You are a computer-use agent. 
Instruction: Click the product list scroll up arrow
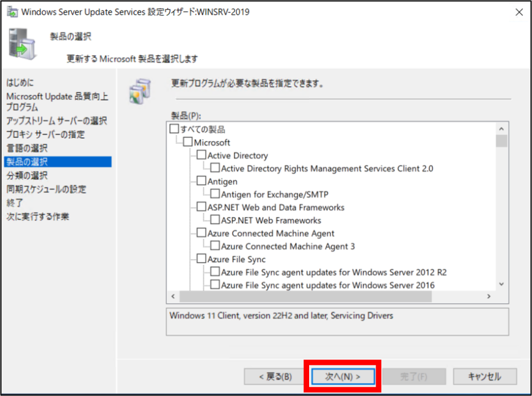[501, 128]
